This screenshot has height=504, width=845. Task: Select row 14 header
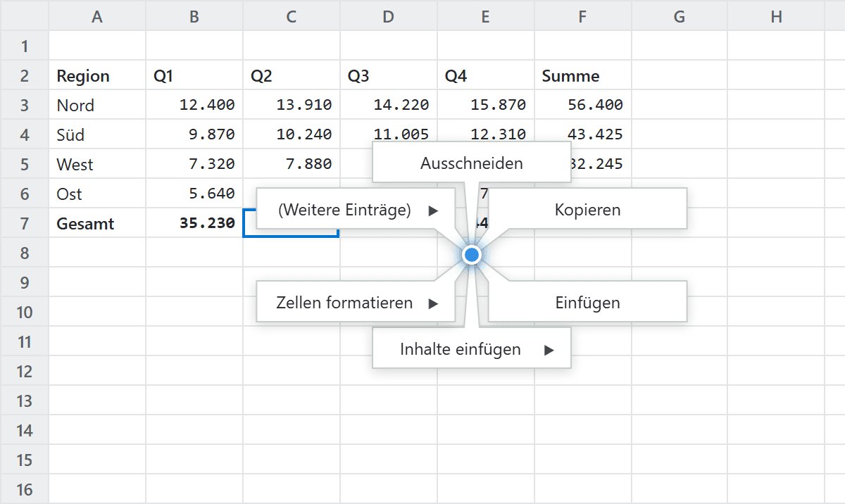tap(25, 430)
